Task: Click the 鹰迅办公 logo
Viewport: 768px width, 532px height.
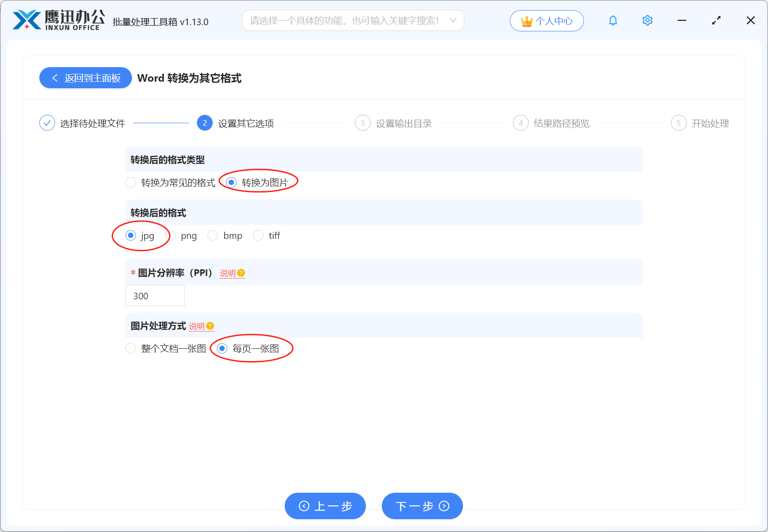Action: [x=57, y=20]
